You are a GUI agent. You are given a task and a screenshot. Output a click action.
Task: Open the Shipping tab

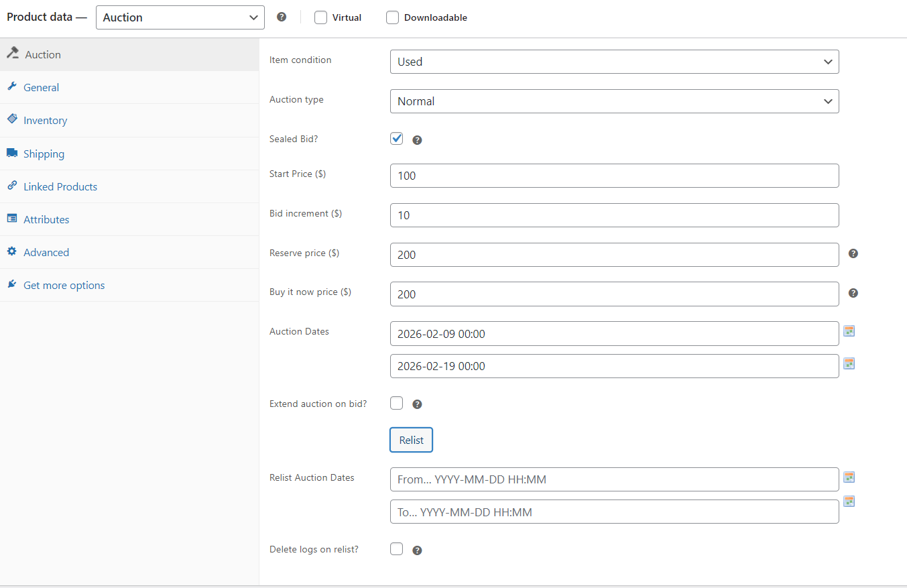tap(44, 154)
